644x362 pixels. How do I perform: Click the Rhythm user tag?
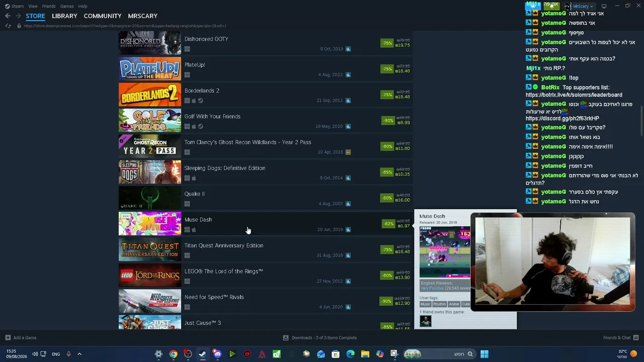(x=439, y=304)
